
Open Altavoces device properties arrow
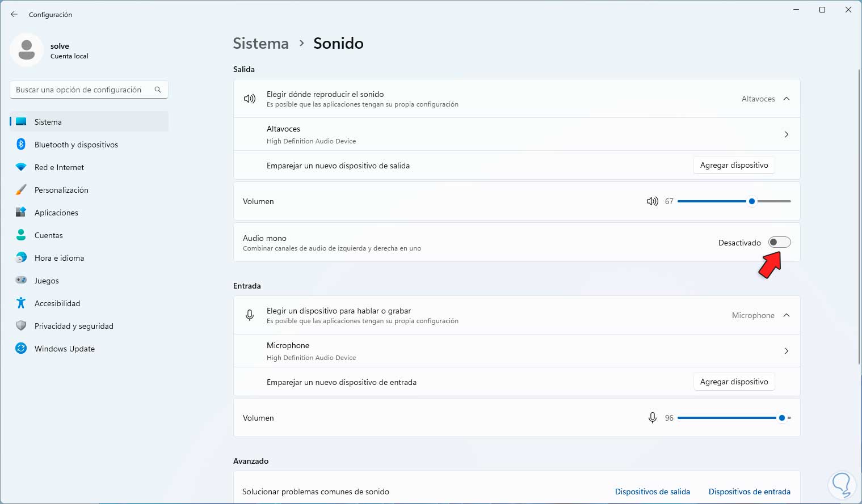[787, 134]
